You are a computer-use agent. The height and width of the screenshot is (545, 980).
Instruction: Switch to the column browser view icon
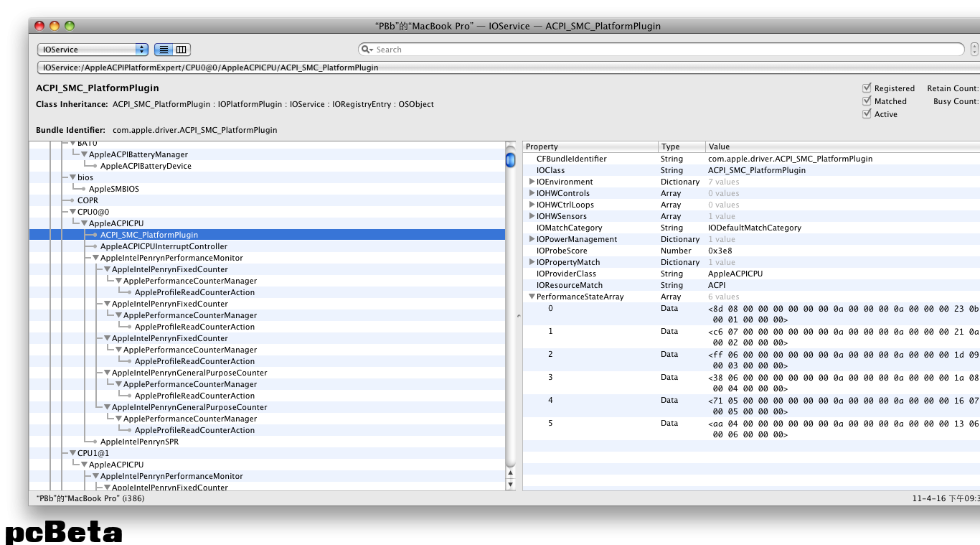tap(182, 50)
